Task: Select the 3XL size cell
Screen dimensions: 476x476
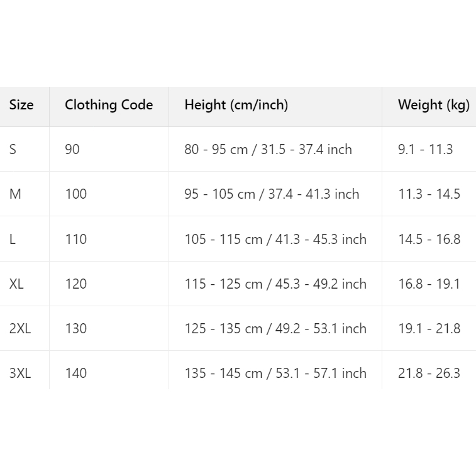Action: pos(20,374)
